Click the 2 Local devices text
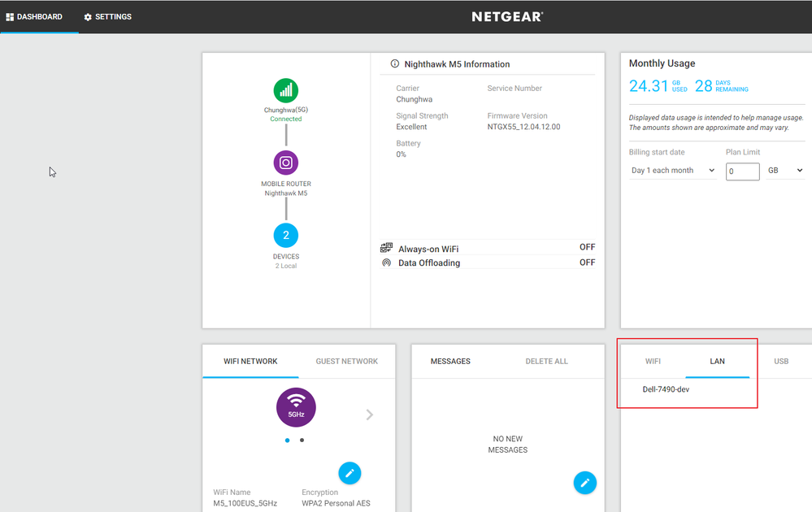Image resolution: width=812 pixels, height=512 pixels. [286, 266]
